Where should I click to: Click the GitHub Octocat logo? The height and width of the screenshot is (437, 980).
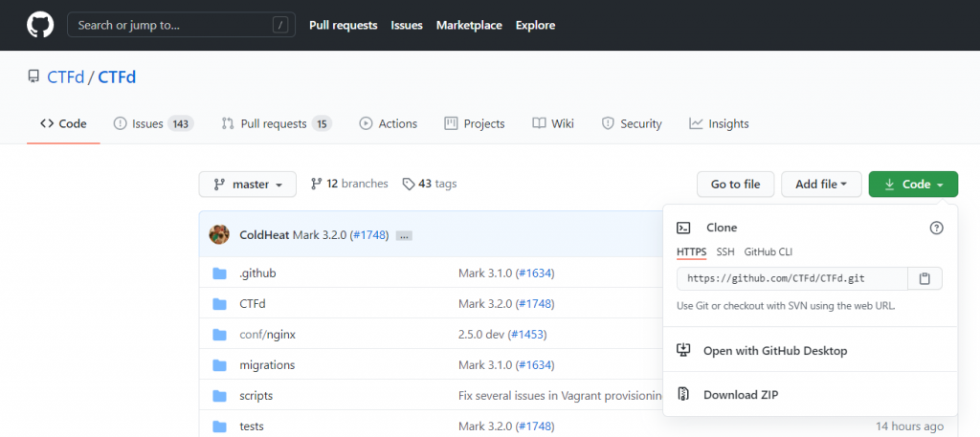tap(40, 25)
